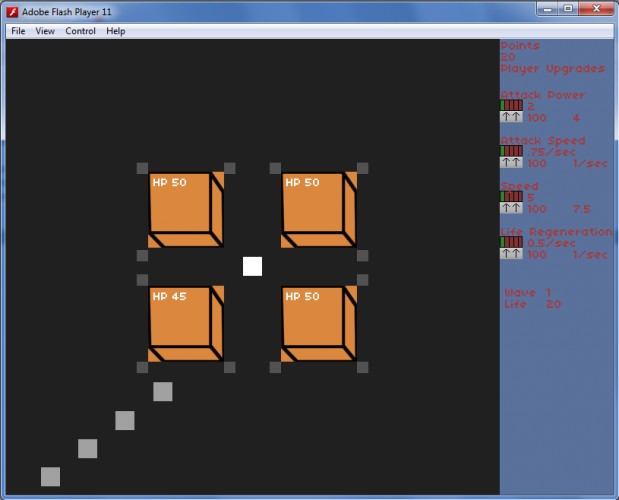Click the Life Regeneration upgrade arrows button
The height and width of the screenshot is (500, 619).
pyautogui.click(x=511, y=253)
